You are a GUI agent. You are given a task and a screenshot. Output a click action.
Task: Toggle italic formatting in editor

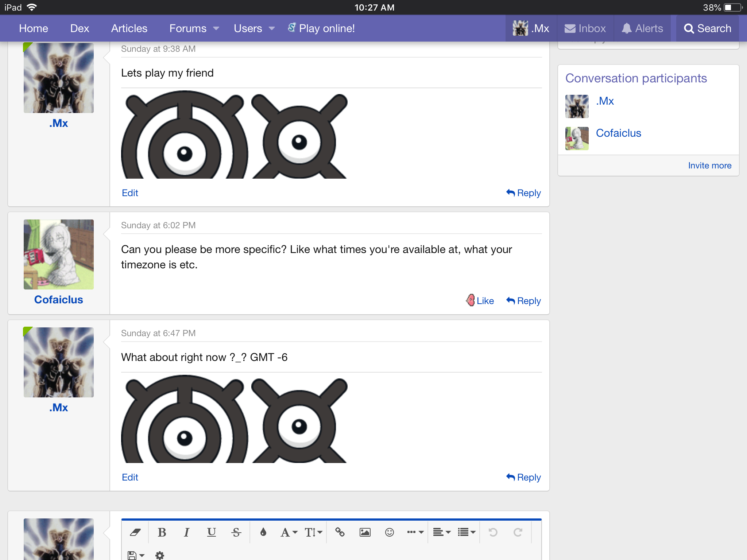point(186,532)
